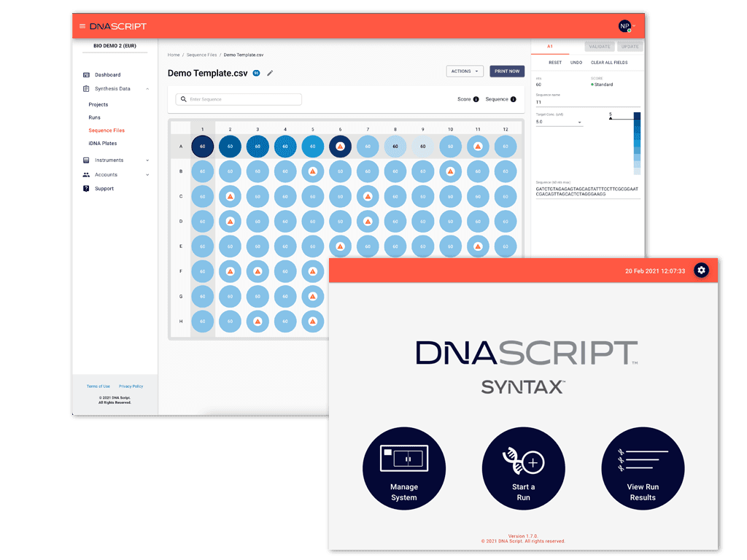Click the Sequence name field showing T1
747x560 pixels.
click(588, 102)
